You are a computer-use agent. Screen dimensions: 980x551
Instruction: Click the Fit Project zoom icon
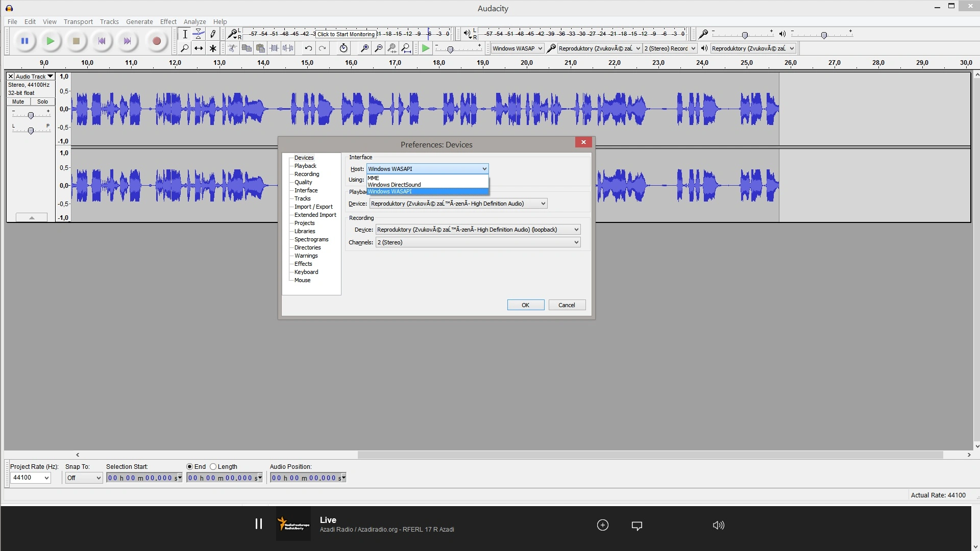click(406, 48)
